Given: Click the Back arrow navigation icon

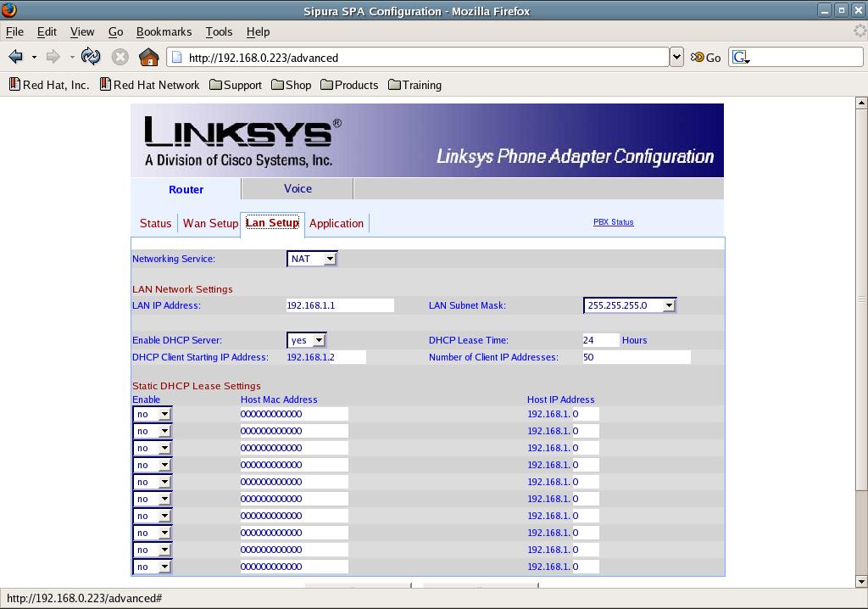Looking at the screenshot, I should coord(15,57).
